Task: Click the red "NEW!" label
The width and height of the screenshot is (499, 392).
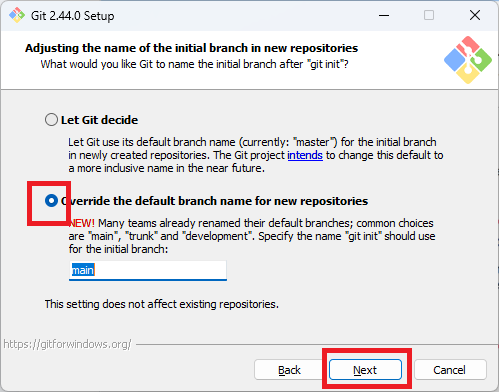Action: click(x=82, y=223)
